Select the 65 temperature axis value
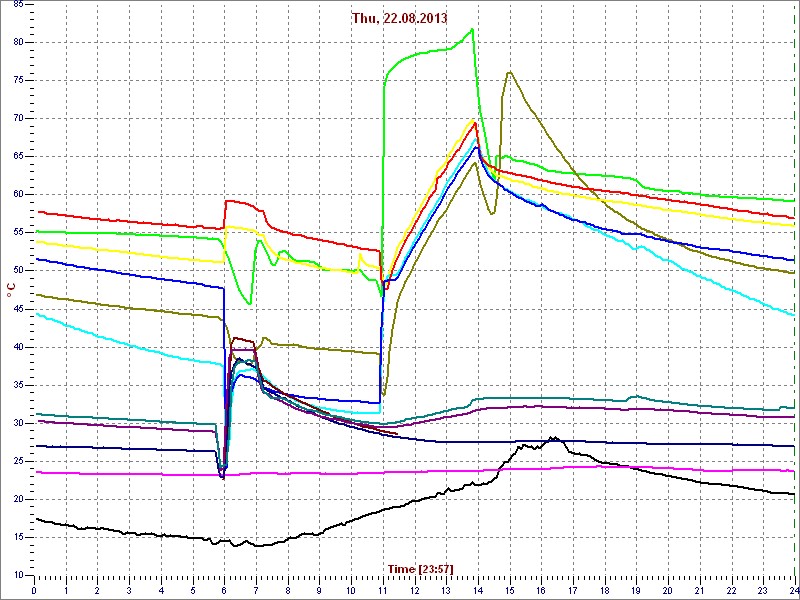This screenshot has width=800, height=600. [x=17, y=157]
